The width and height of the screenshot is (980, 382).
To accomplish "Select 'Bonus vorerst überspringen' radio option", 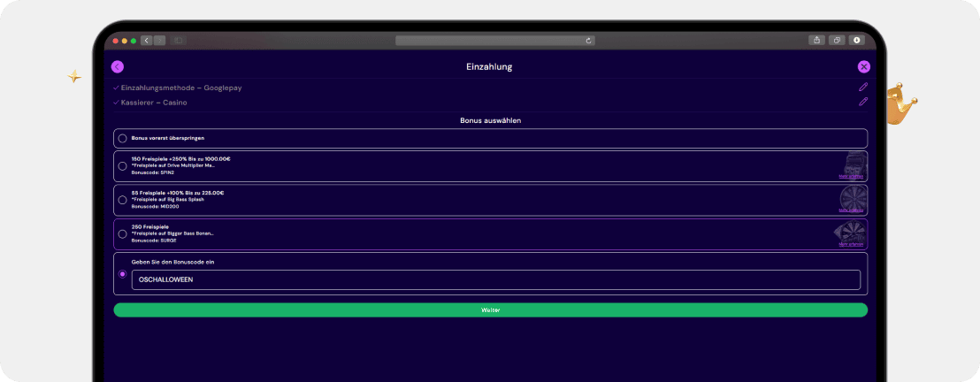I will pos(122,138).
